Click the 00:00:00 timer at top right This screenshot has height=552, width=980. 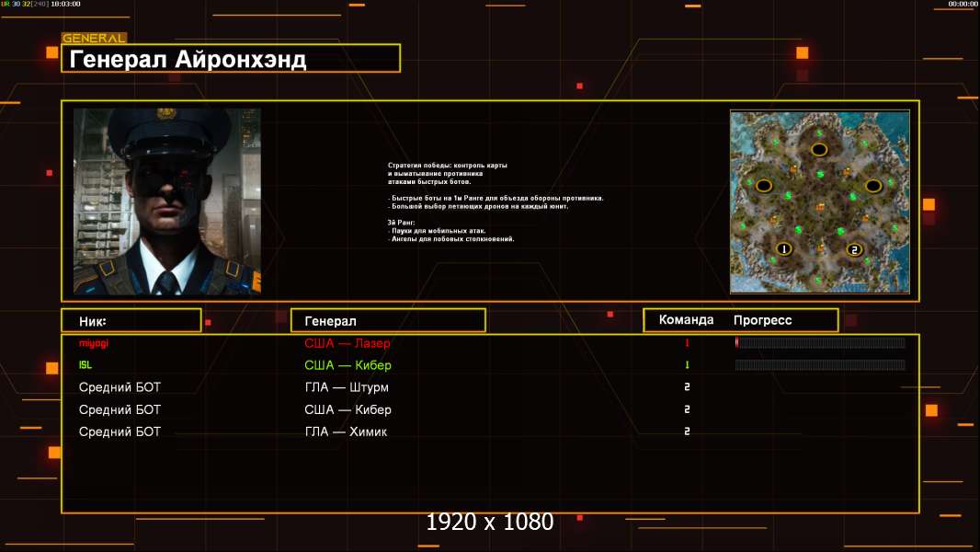click(x=963, y=4)
